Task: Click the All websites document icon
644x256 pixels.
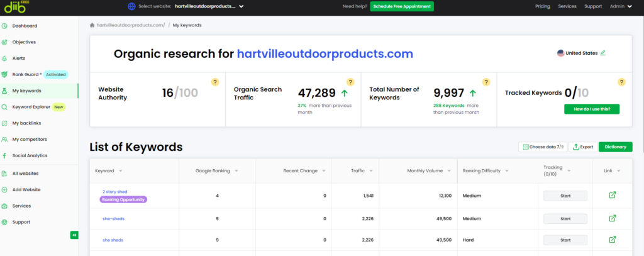Action: [x=4, y=174]
